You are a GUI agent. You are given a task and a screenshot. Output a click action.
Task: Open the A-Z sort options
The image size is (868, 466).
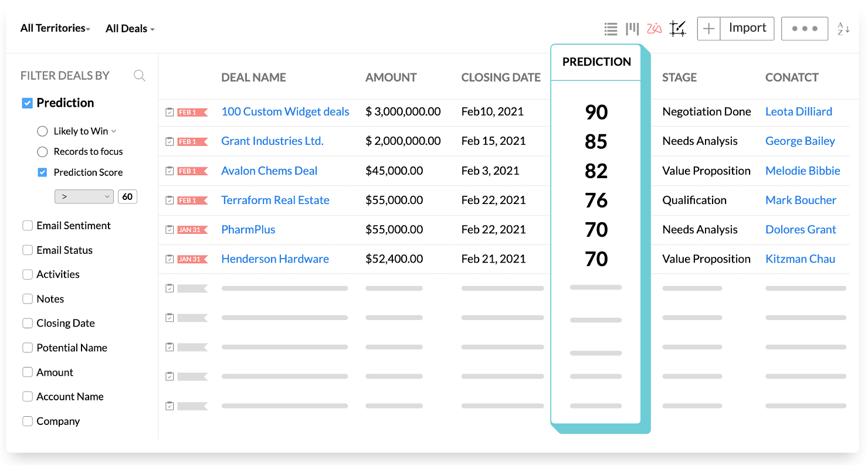tap(843, 28)
